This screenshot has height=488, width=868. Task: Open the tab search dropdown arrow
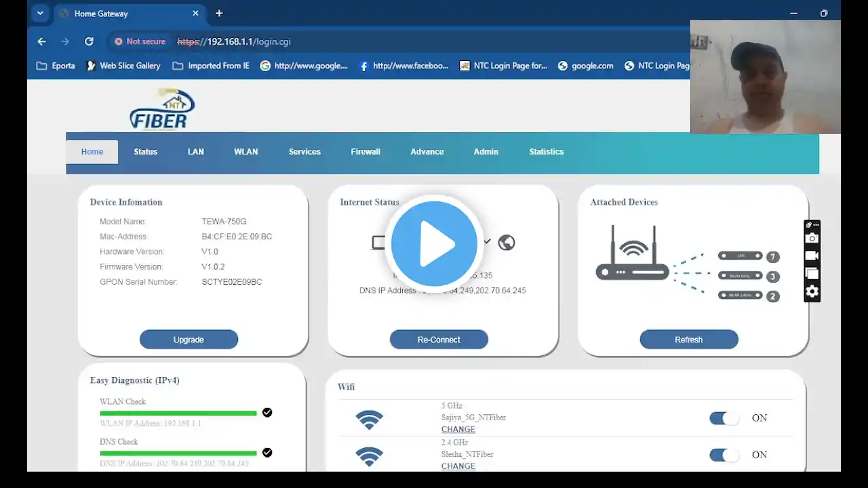point(40,13)
